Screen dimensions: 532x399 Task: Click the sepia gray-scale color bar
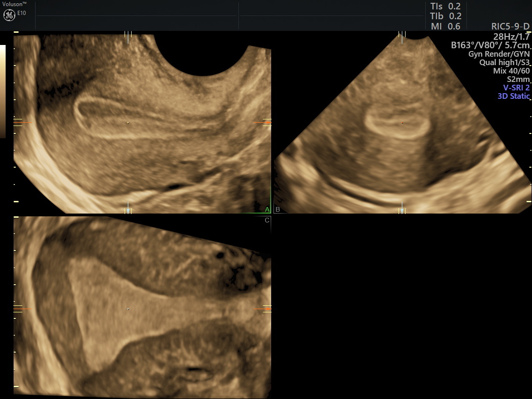pyautogui.click(x=3, y=92)
